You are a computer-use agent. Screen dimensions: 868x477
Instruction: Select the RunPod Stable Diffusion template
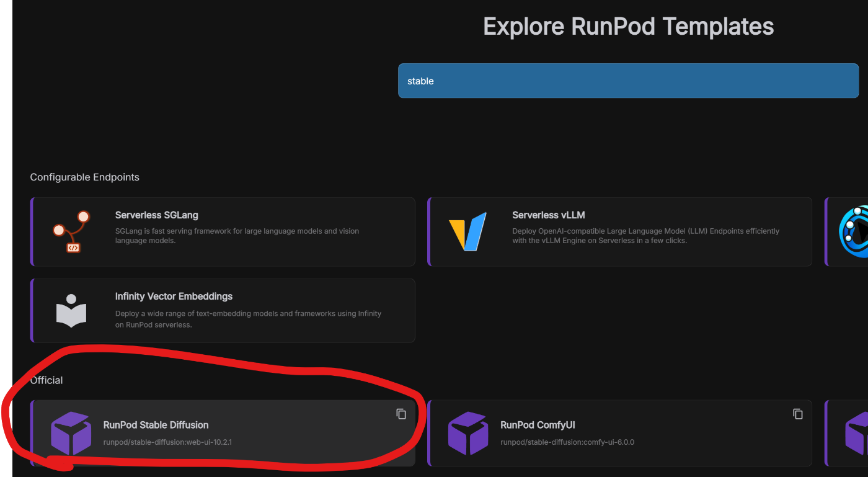pyautogui.click(x=223, y=433)
